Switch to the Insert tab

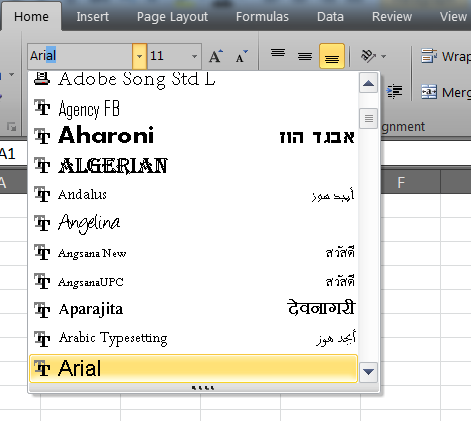92,17
